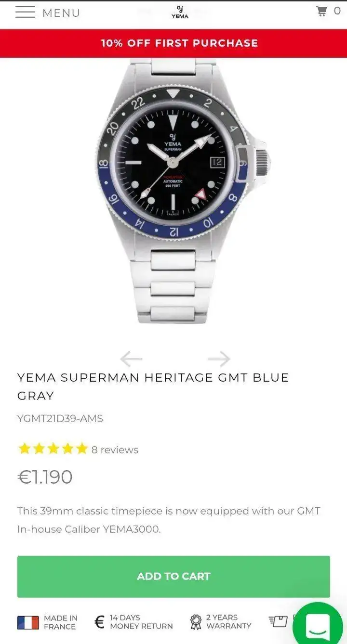Click the 10% off first purchase banner
Image resolution: width=347 pixels, height=644 pixels.
click(173, 43)
